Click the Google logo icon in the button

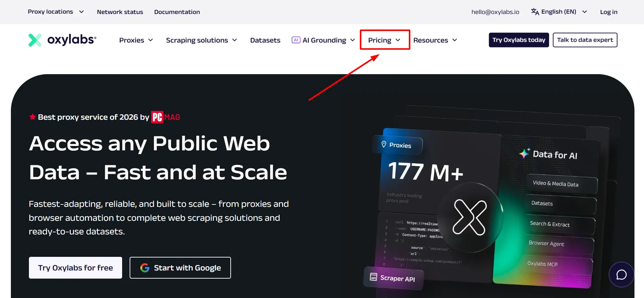(145, 268)
